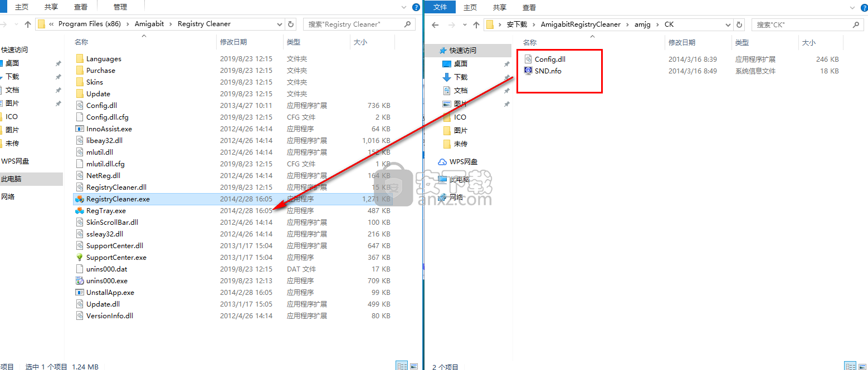The height and width of the screenshot is (370, 868).
Task: Select ICO folder in right sidebar
Action: [x=460, y=117]
